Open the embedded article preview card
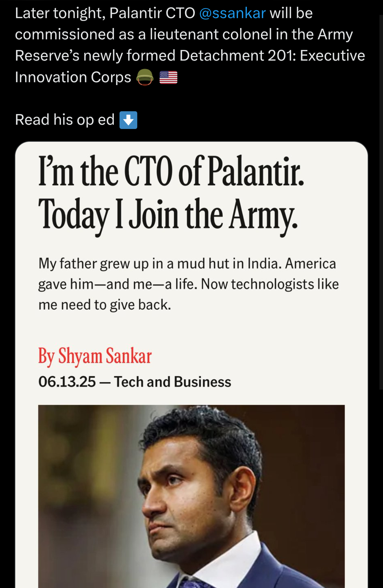Screen dimensions: 383x588 pos(191,365)
